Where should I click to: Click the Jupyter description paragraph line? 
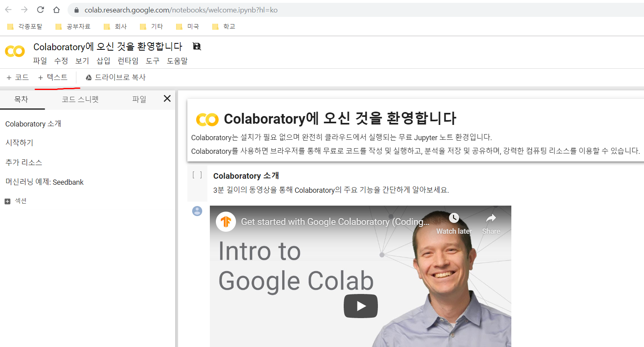(341, 137)
